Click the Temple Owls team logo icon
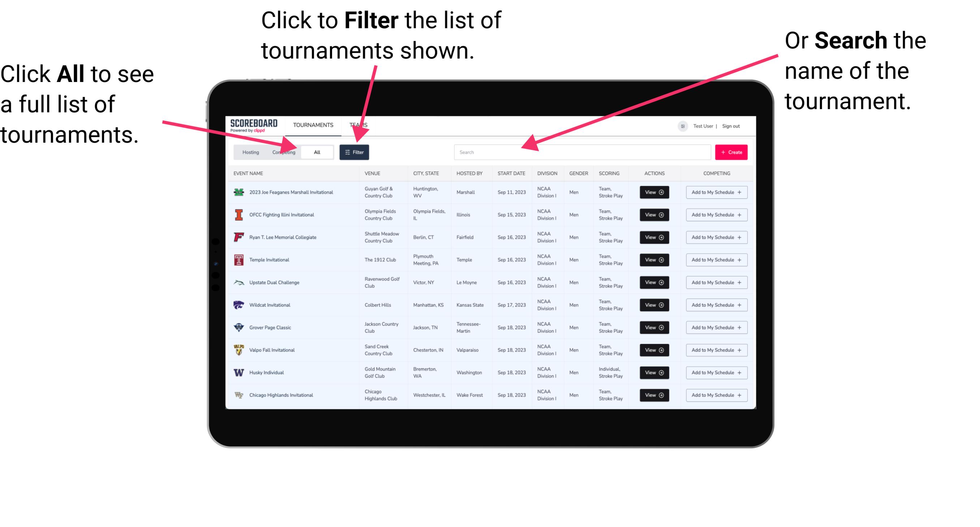Image resolution: width=980 pixels, height=527 pixels. [238, 260]
